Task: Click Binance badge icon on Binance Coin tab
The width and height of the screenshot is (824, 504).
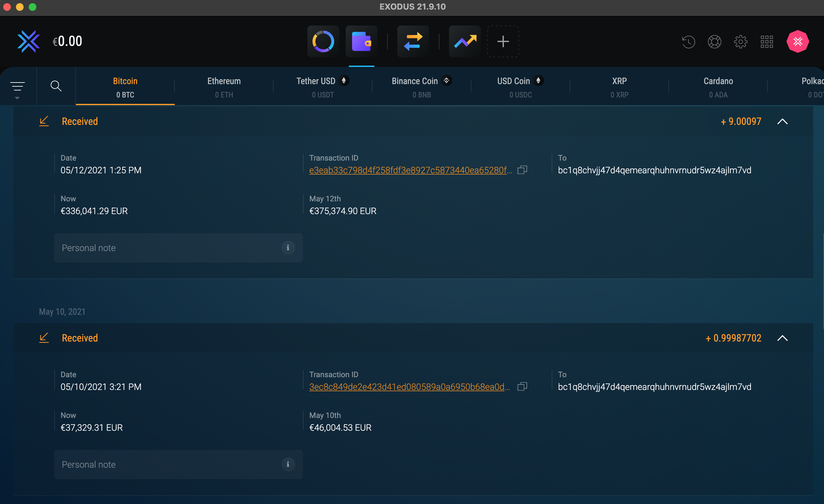Action: [x=446, y=81]
